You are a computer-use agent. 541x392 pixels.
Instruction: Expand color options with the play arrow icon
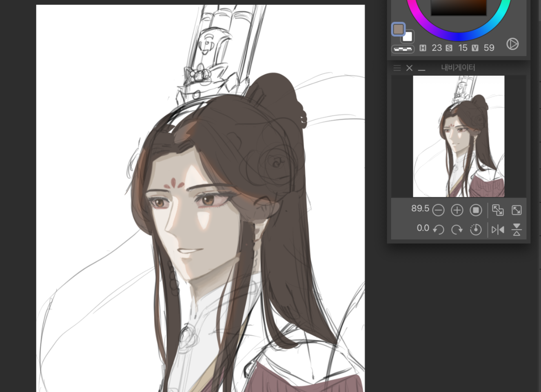(x=512, y=44)
